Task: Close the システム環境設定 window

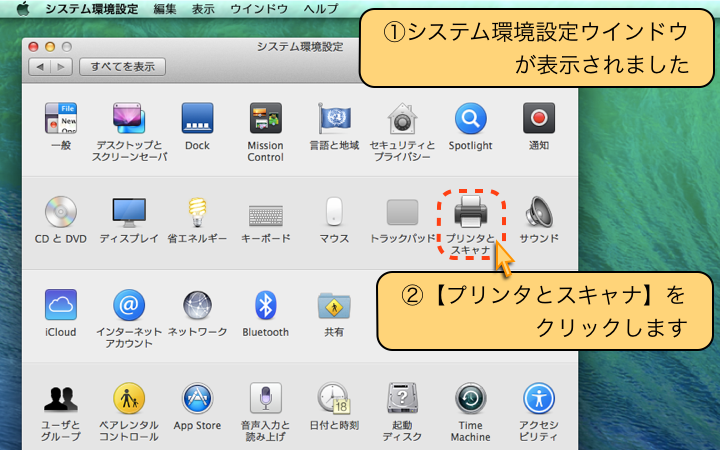Action: point(34,47)
